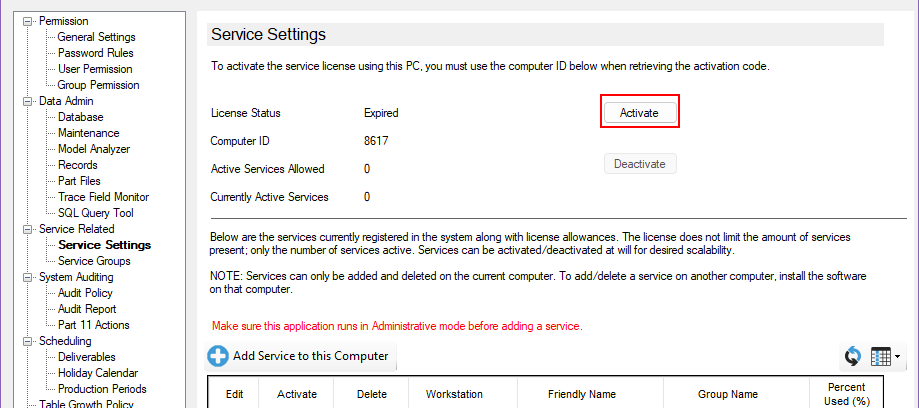Collapse the Service Related tree node
The width and height of the screenshot is (919, 408).
(28, 229)
